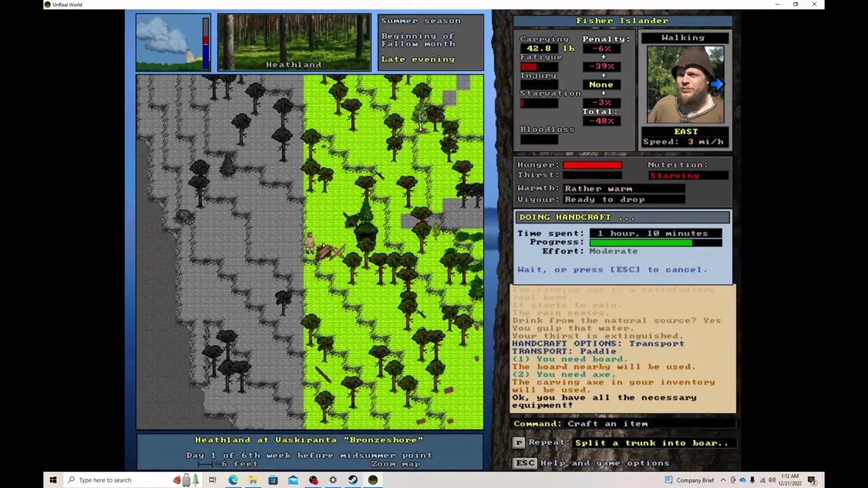The height and width of the screenshot is (488, 868).
Task: Click the grey boulder on the rocky shore
Action: tap(184, 217)
